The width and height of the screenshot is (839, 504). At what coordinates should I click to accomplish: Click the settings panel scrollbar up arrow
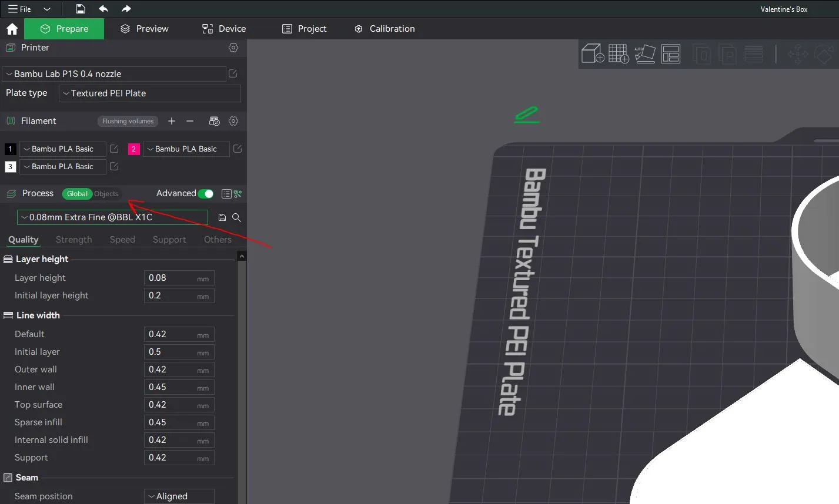(x=242, y=256)
